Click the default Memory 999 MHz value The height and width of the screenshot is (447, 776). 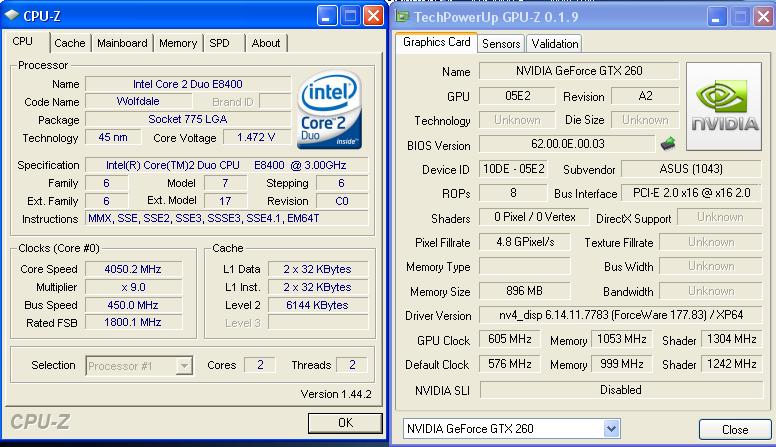pyautogui.click(x=622, y=364)
